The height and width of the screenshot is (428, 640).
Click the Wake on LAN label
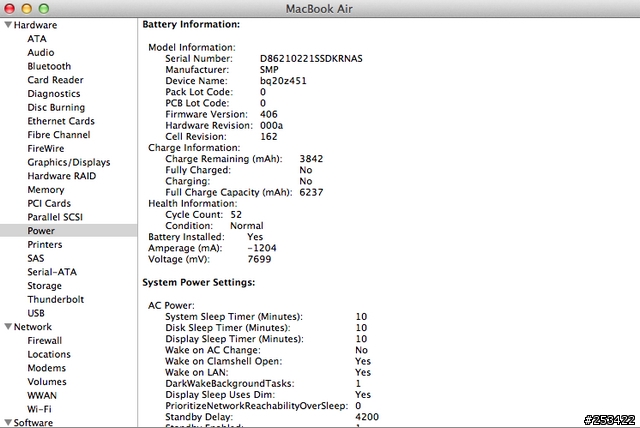[x=197, y=372]
